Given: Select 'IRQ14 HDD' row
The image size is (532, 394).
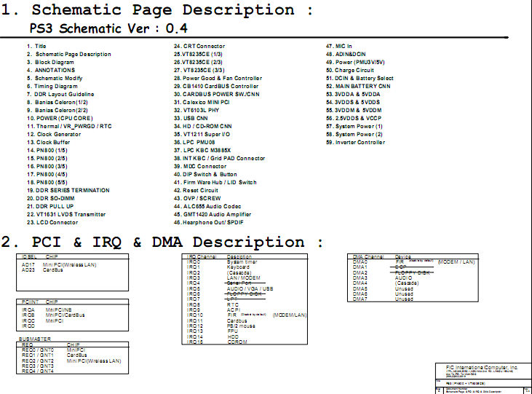Looking at the screenshot, I should tap(213, 336).
